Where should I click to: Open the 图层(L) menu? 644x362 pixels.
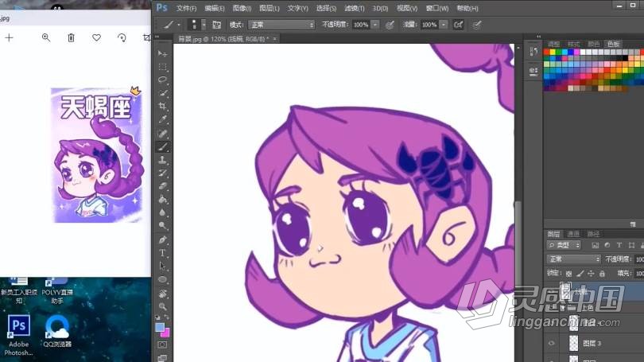coord(269,8)
